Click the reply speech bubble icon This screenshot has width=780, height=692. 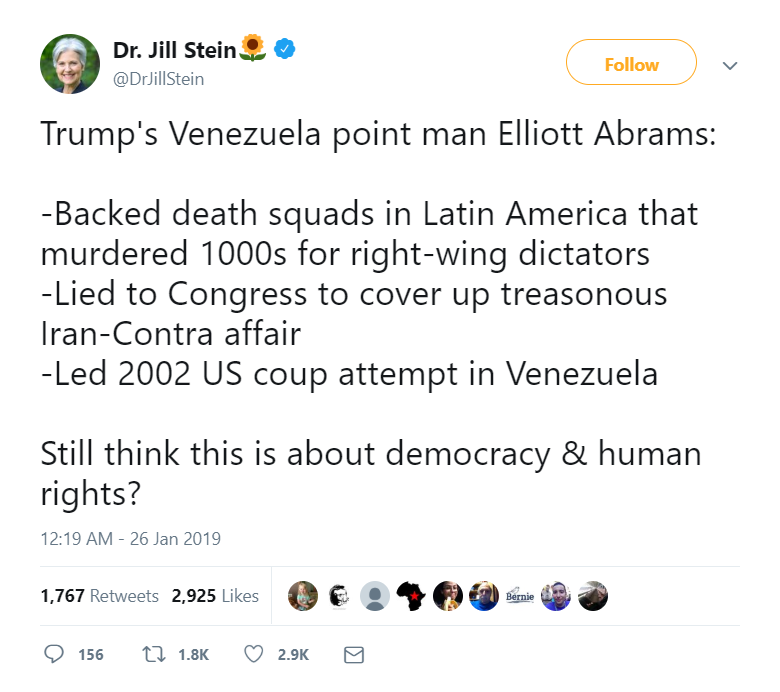pos(54,654)
